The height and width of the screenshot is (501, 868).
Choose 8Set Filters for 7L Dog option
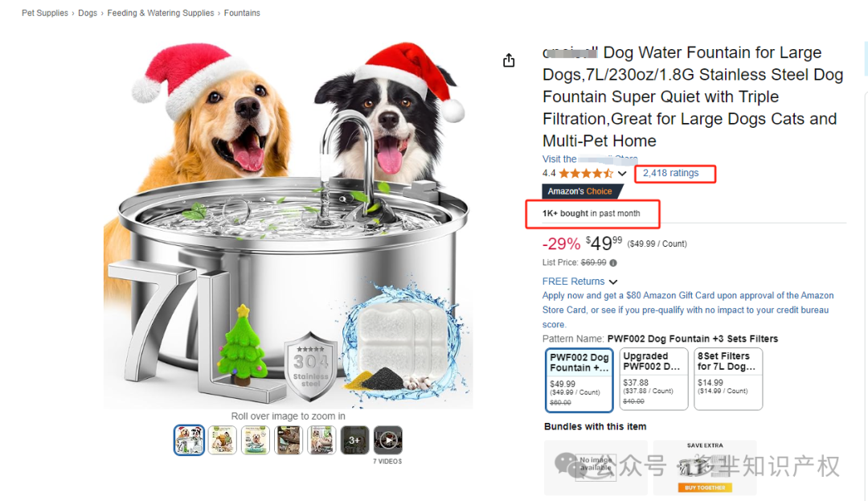(x=727, y=380)
